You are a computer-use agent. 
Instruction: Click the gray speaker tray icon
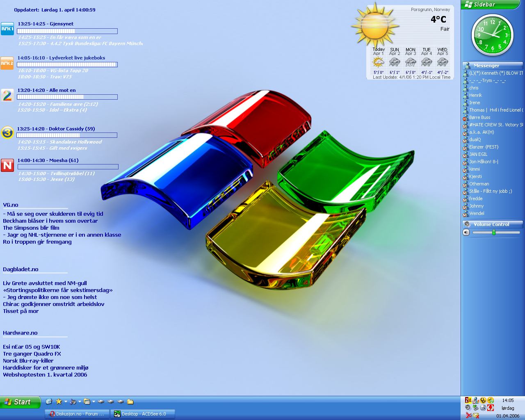[468, 408]
